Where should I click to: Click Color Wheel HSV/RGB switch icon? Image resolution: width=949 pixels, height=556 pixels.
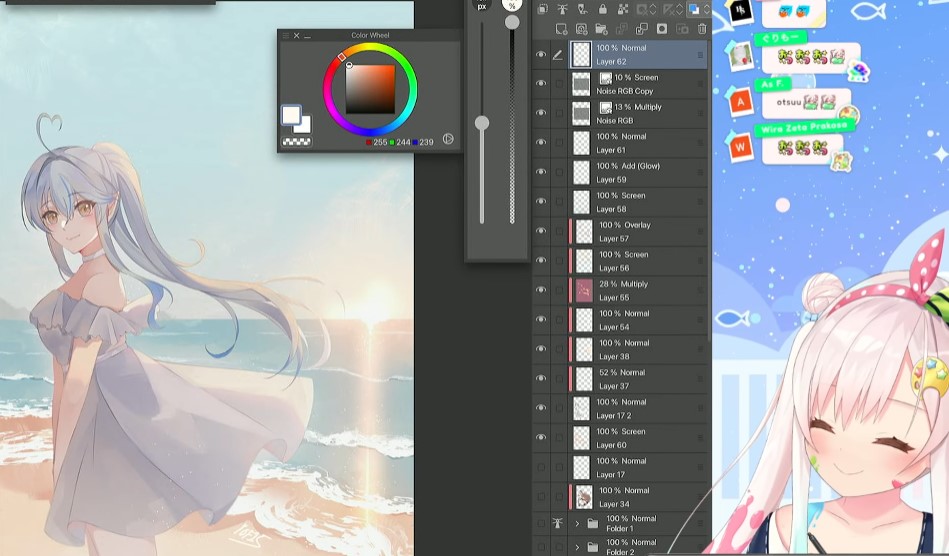(448, 139)
